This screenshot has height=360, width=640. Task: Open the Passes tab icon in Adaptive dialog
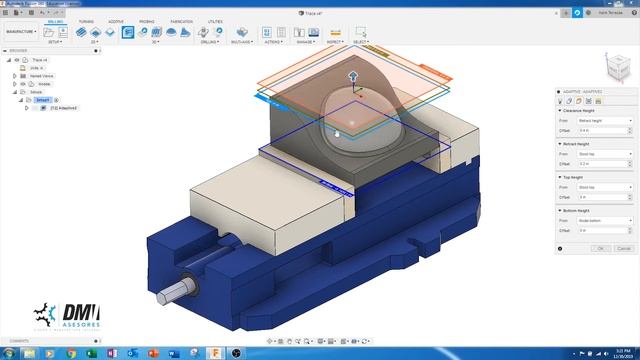[x=589, y=101]
